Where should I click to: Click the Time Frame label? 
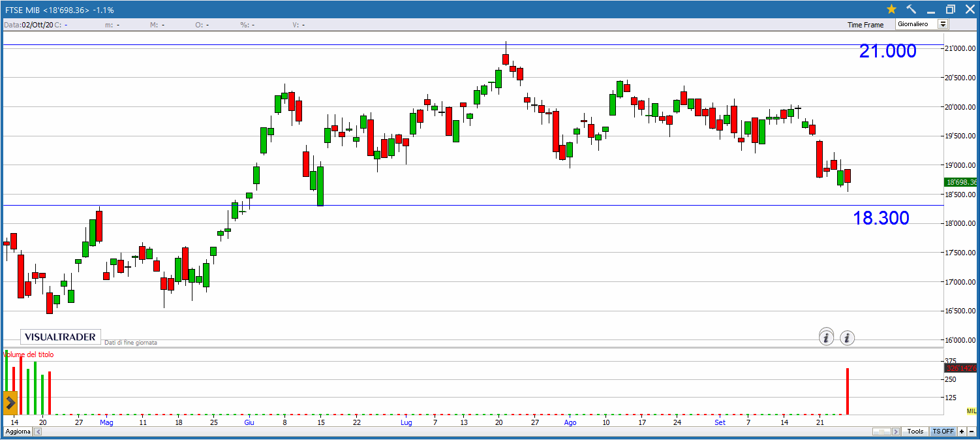865,25
